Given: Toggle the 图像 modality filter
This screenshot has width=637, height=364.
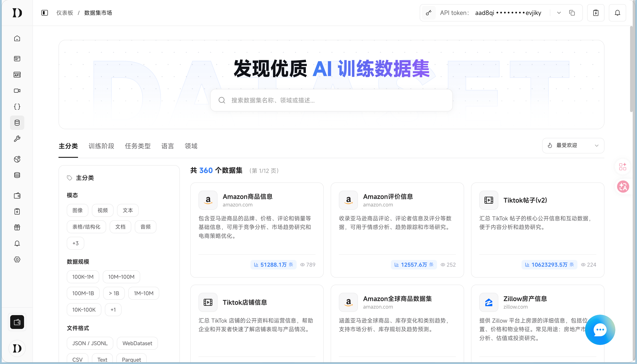Looking at the screenshot, I should coord(78,211).
